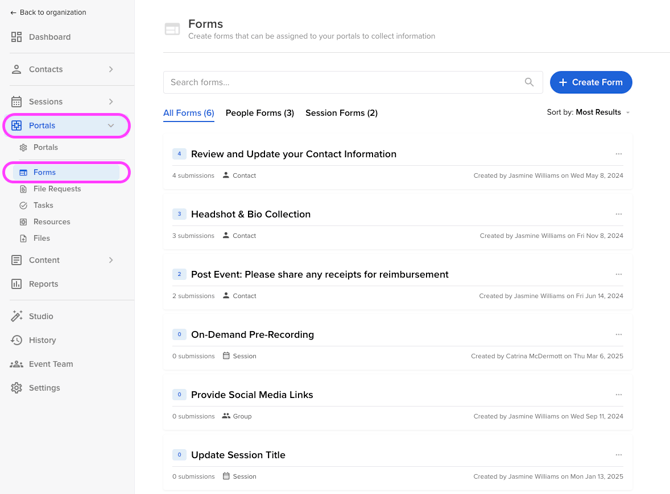
Task: Open the Studio magic wand icon
Action: click(17, 316)
